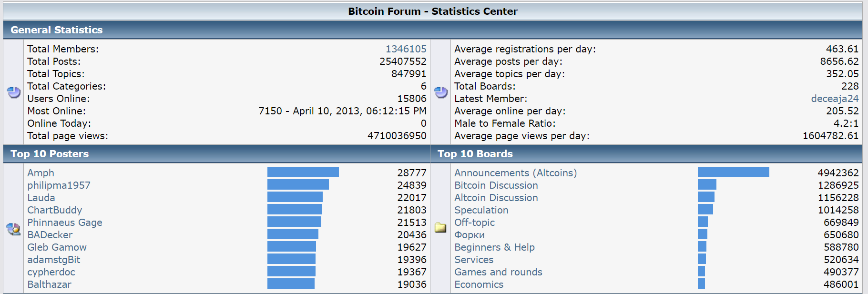
Task: Open Announcements (Altcoins) board
Action: pos(515,173)
